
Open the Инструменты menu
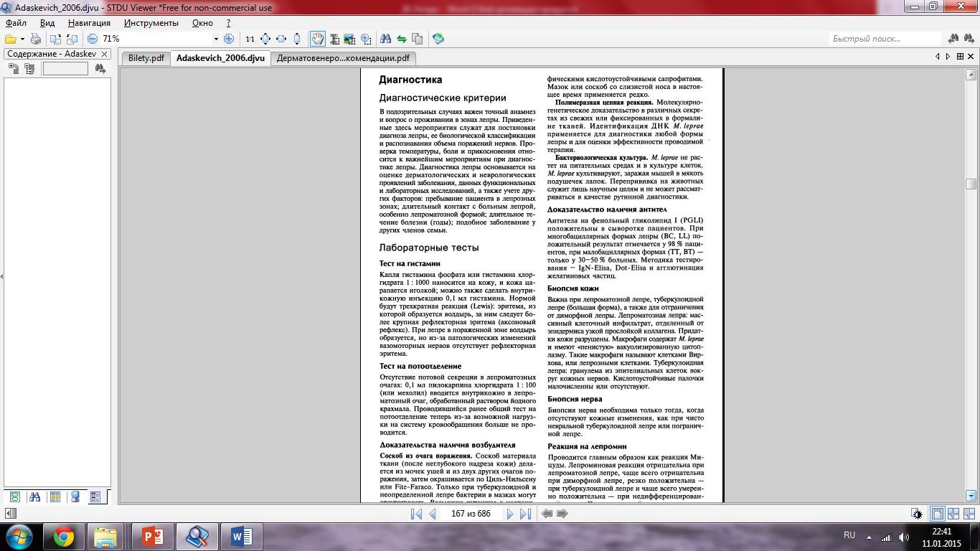pos(151,23)
